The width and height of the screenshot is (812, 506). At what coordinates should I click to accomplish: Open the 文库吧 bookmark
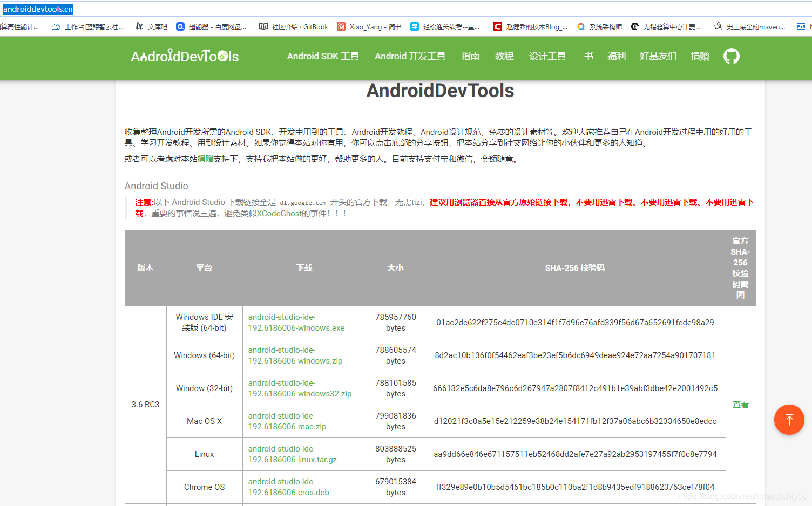point(151,26)
